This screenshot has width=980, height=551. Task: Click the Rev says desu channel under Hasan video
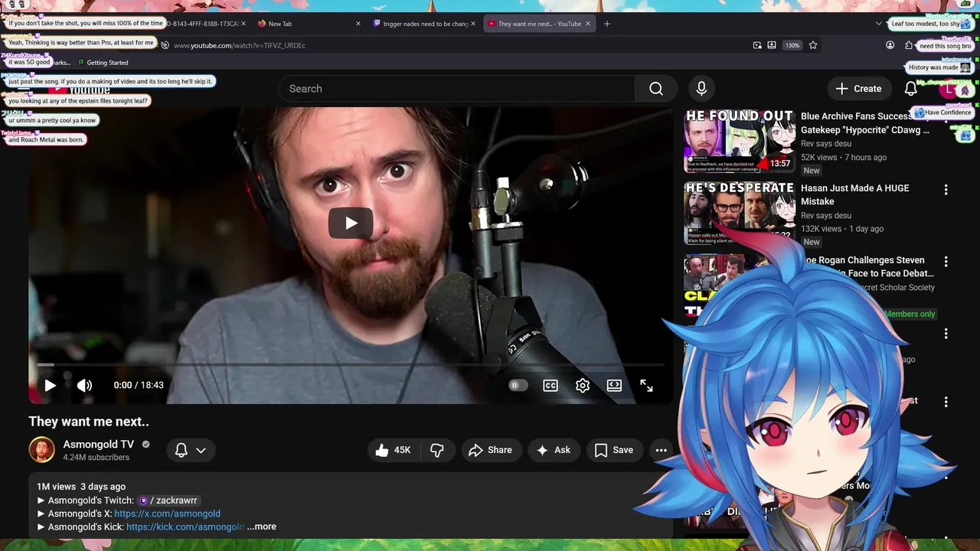click(826, 216)
